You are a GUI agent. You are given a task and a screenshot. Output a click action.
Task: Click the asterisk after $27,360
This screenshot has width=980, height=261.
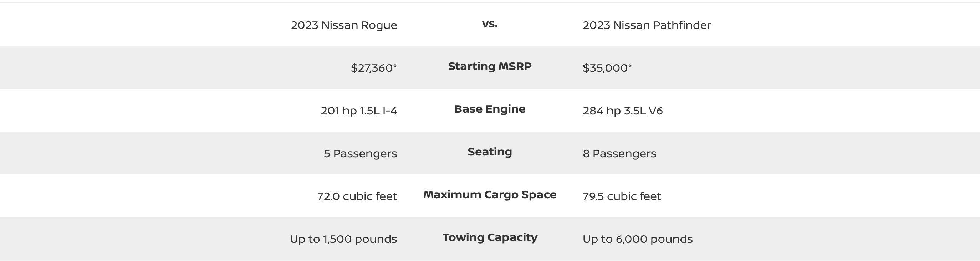395,66
